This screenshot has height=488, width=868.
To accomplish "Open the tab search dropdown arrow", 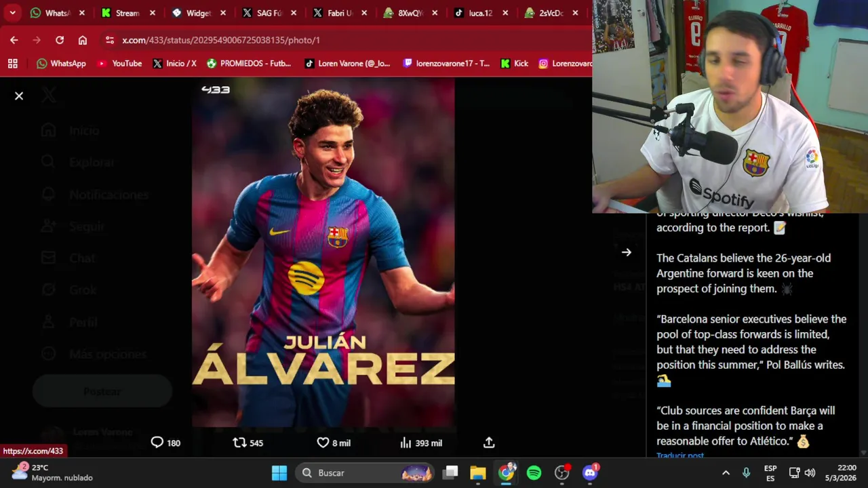I will (12, 13).
